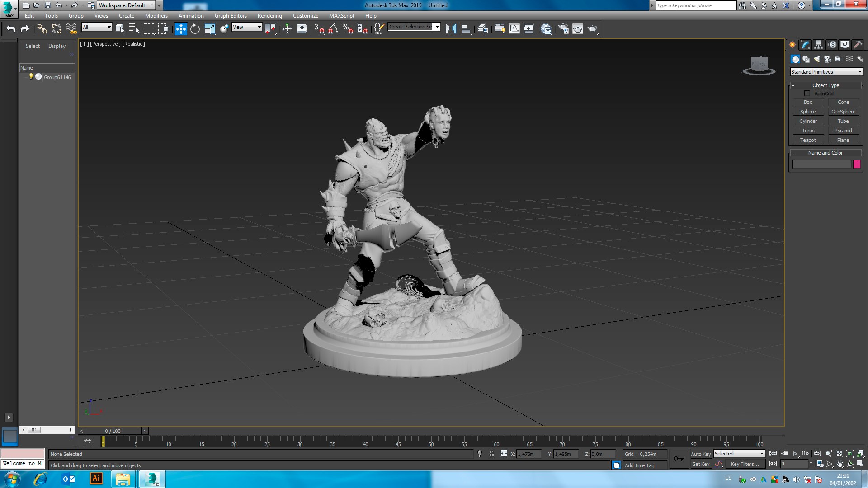Switch to the Motion command panel
Image resolution: width=868 pixels, height=488 pixels.
[832, 45]
